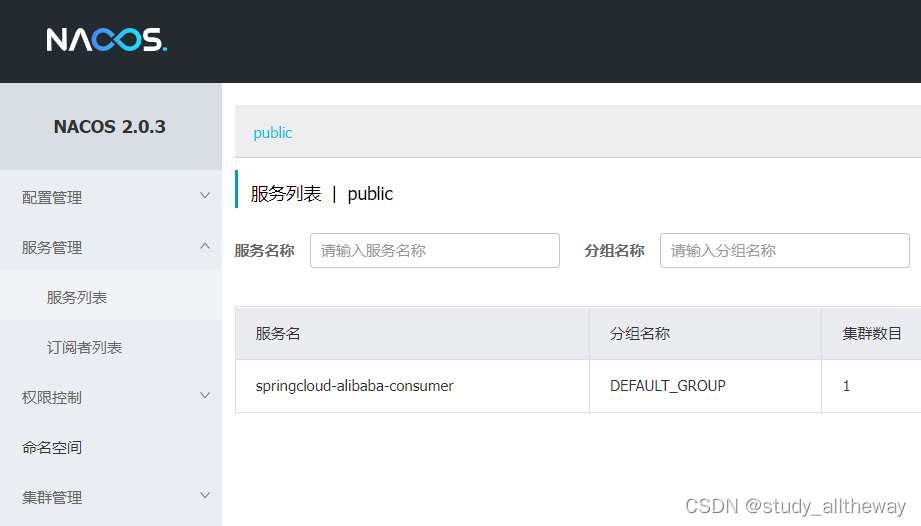Screen dimensions: 921x526
Task: Expand the 集群管理 menu chevron
Action: (x=204, y=495)
